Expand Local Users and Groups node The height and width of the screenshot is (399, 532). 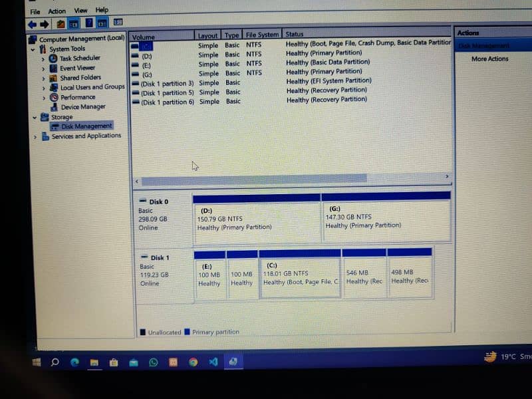coord(44,88)
